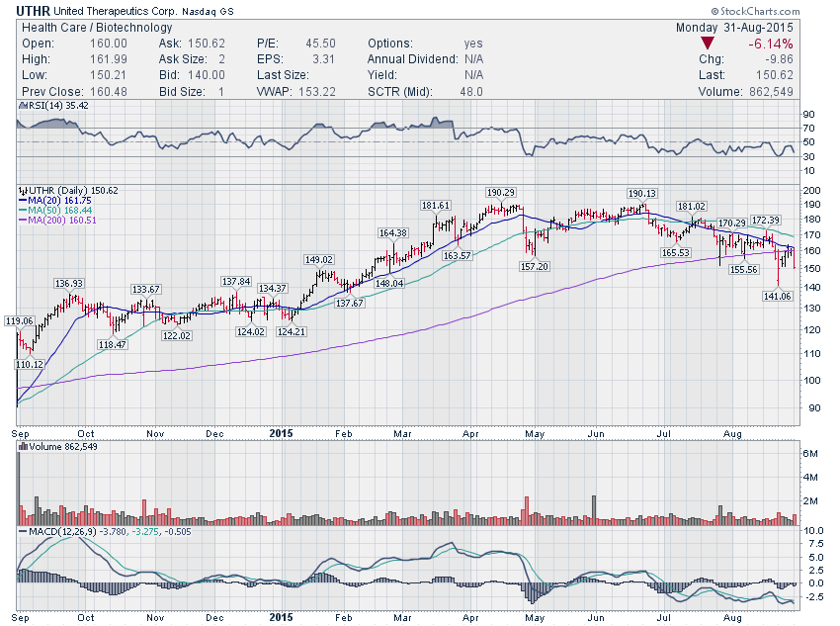Click the 137.67 low price label
840x626 pixels.
click(349, 303)
